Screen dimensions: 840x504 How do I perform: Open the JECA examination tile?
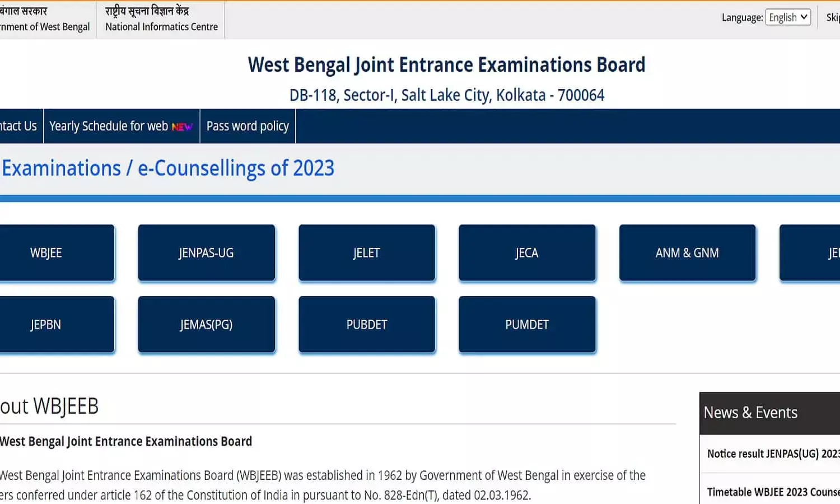click(x=527, y=253)
